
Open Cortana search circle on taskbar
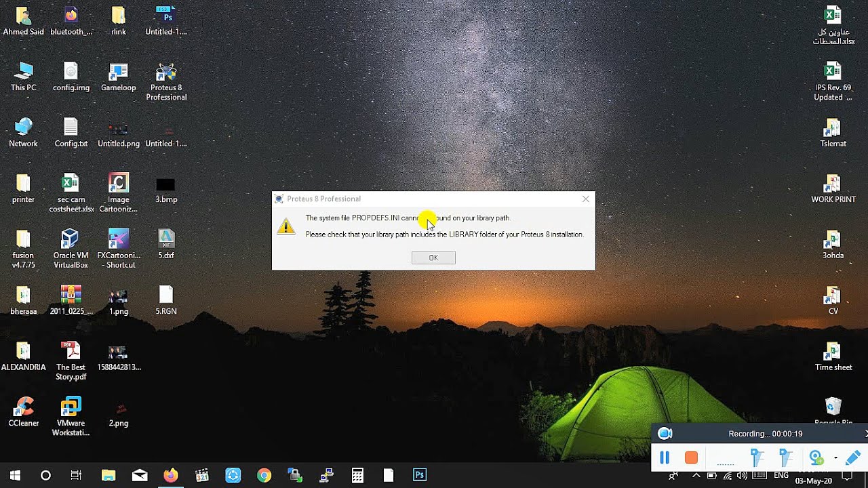(45, 475)
